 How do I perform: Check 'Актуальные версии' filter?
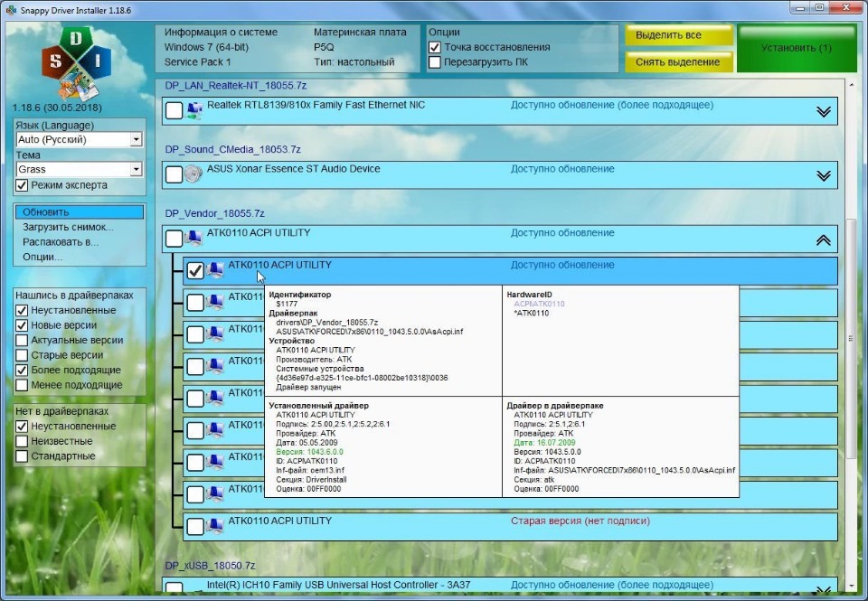point(22,341)
